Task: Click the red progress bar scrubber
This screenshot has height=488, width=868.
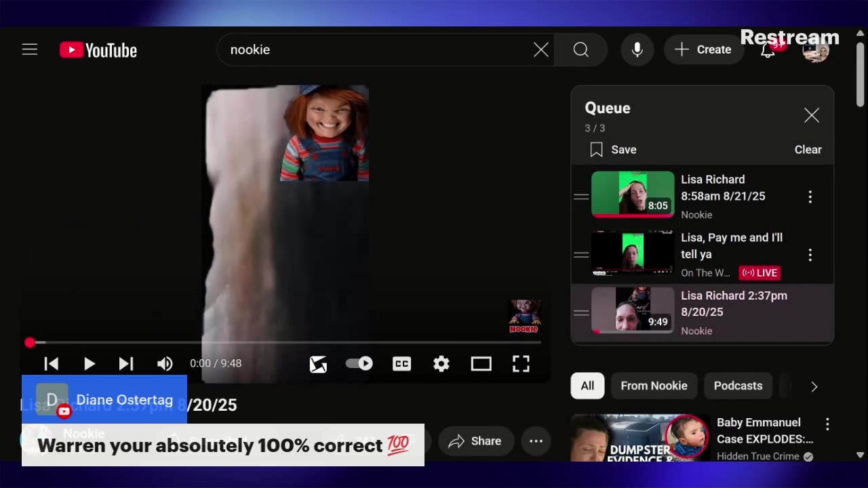Action: (x=30, y=343)
